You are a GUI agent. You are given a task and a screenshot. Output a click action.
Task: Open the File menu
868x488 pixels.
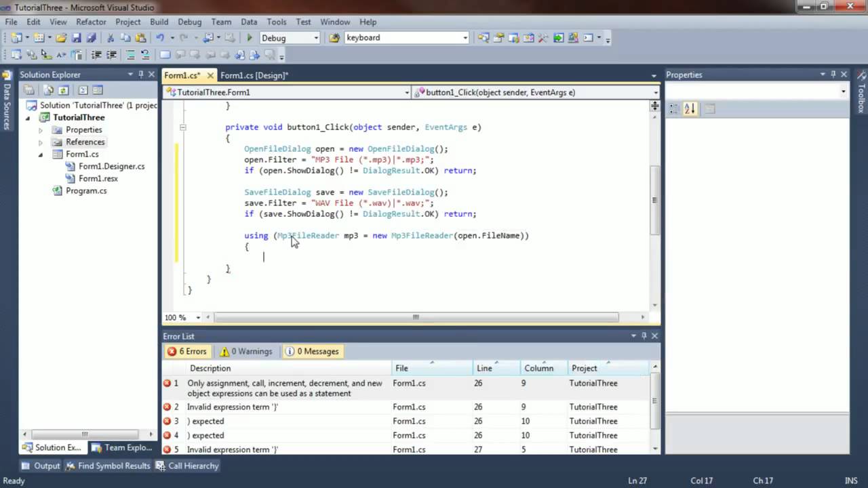tap(11, 22)
